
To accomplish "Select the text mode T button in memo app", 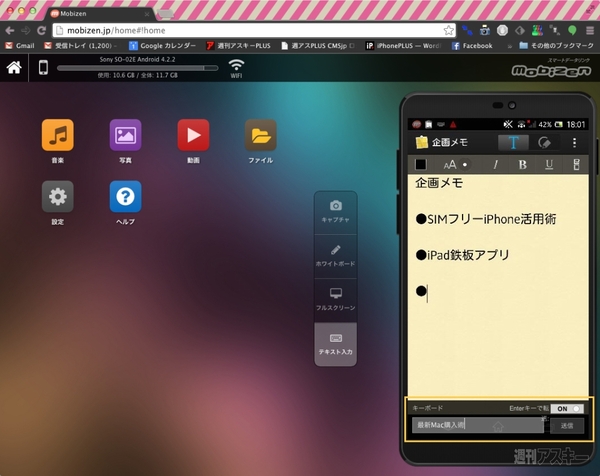I will tap(513, 143).
